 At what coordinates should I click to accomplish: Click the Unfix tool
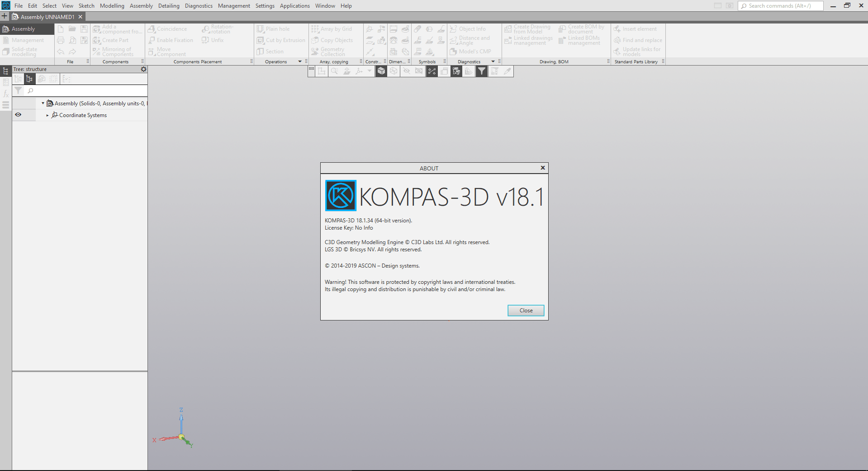coord(213,40)
